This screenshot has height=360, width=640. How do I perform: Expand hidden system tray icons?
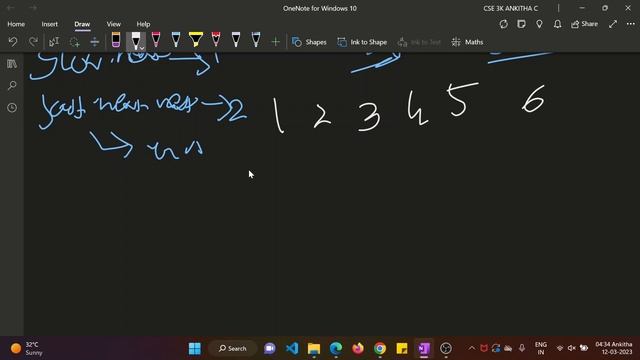[471, 348]
